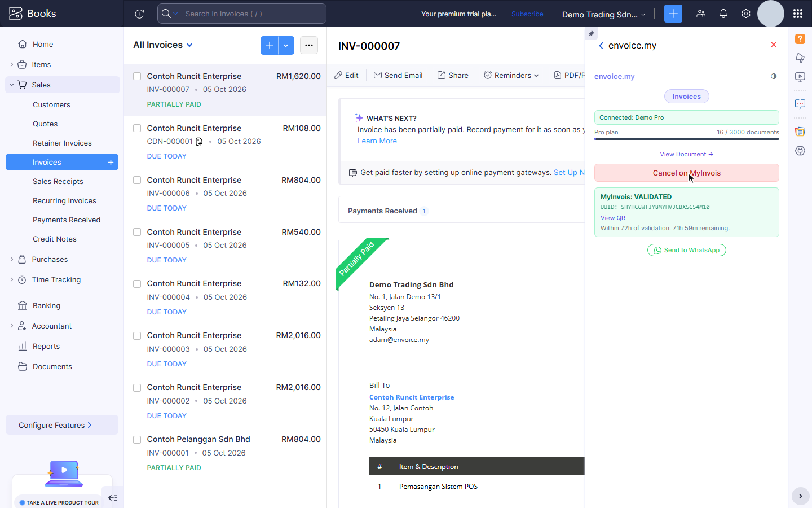Click the Search in Invoices field
The height and width of the screenshot is (508, 812).
pos(254,14)
